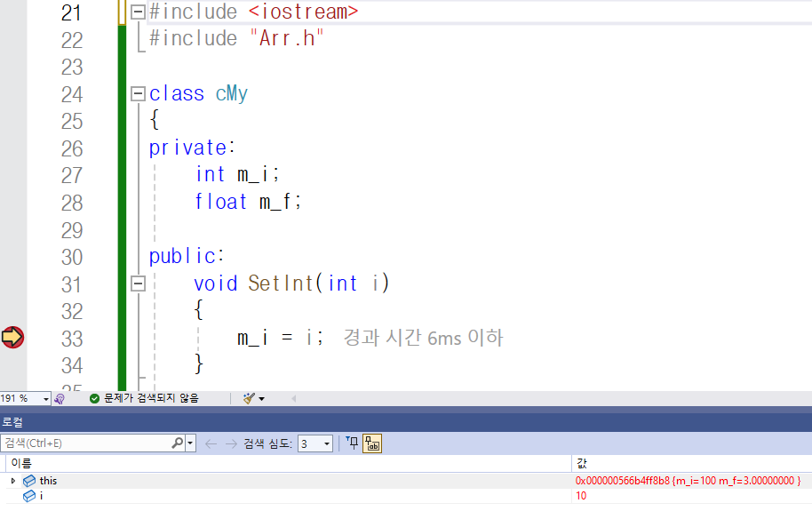The image size is (812, 519).
Task: Collapse the #include region on line 21
Action: tap(138, 12)
